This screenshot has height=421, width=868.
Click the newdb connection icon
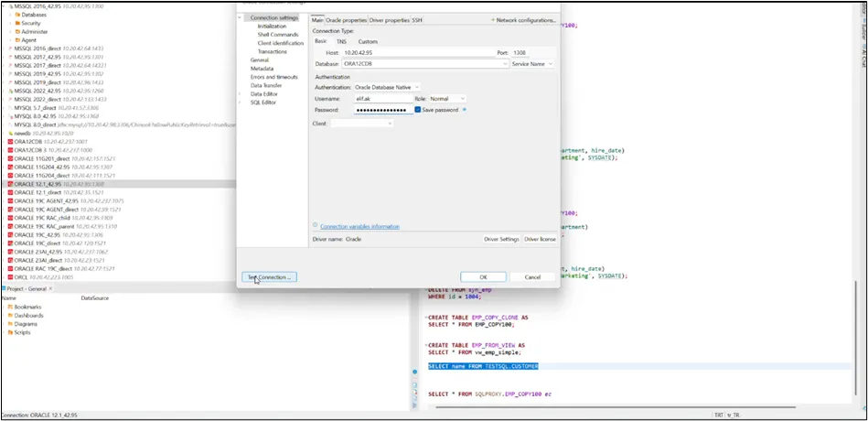point(10,134)
